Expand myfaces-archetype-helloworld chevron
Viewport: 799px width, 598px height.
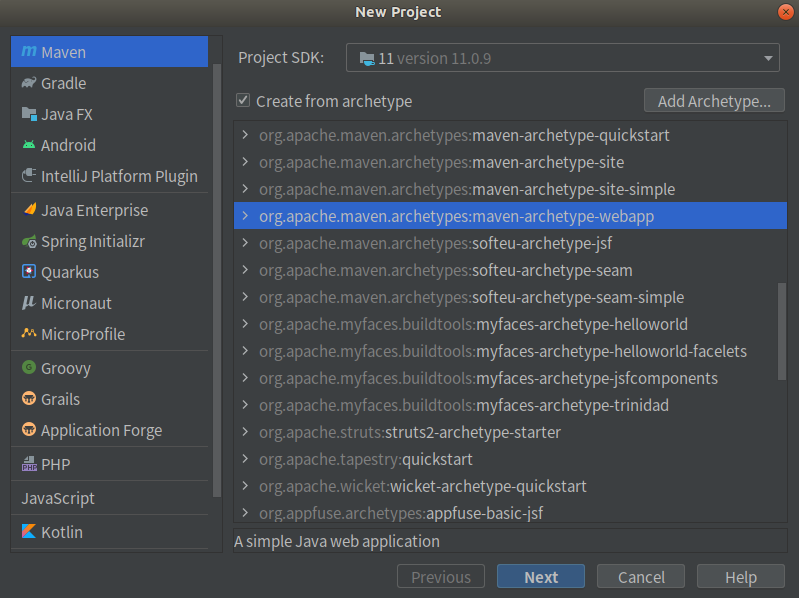click(245, 324)
